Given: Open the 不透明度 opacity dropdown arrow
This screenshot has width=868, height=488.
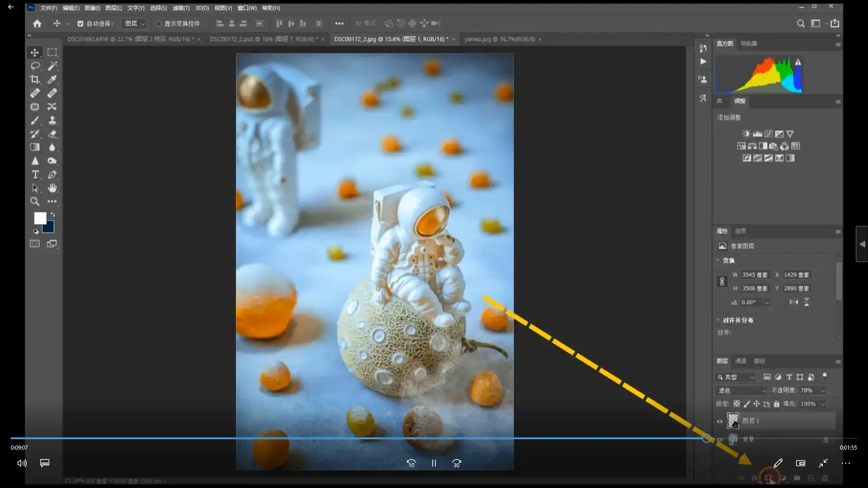Looking at the screenshot, I should point(823,390).
